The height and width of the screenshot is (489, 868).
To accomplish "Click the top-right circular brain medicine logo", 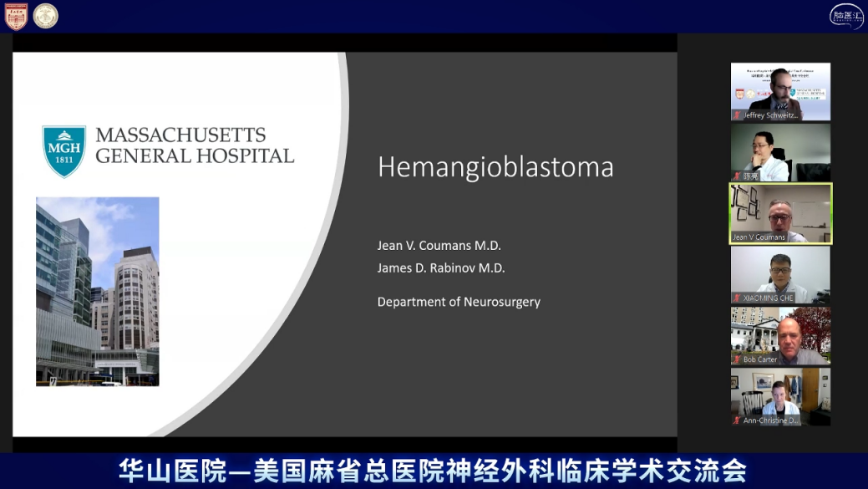I will pyautogui.click(x=845, y=16).
